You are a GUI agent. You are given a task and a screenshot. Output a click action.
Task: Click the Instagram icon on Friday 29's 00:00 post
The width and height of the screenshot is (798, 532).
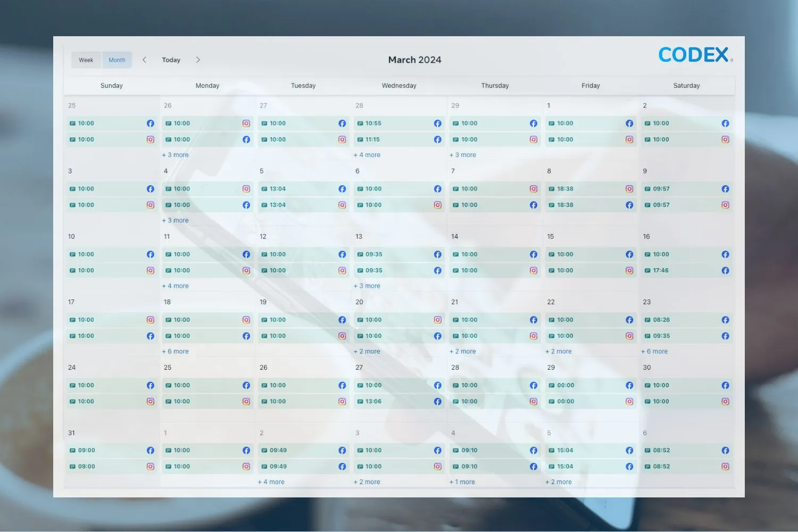(629, 402)
